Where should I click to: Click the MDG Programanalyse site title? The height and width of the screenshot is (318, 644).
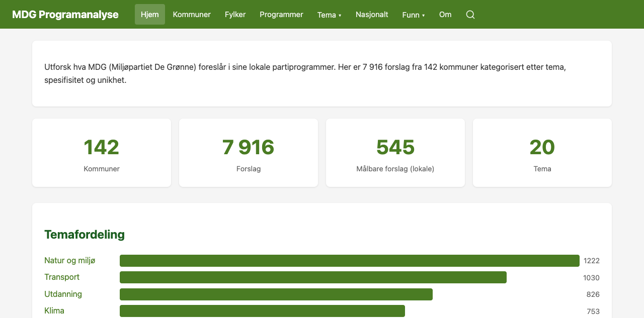tap(65, 15)
